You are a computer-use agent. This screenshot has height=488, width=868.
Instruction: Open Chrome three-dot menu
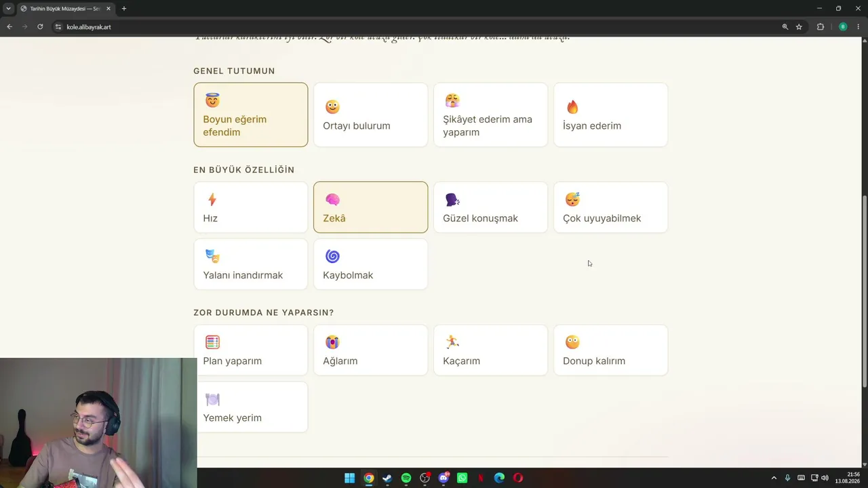click(858, 26)
